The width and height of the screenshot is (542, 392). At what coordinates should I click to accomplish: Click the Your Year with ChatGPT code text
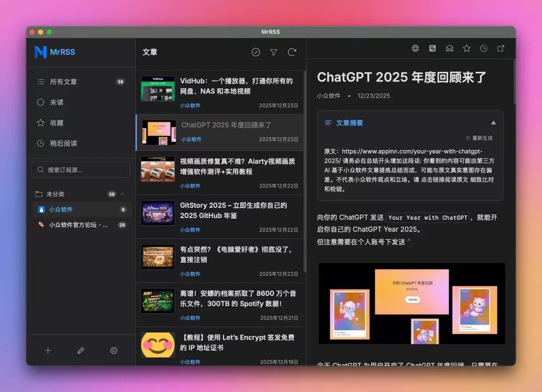428,218
